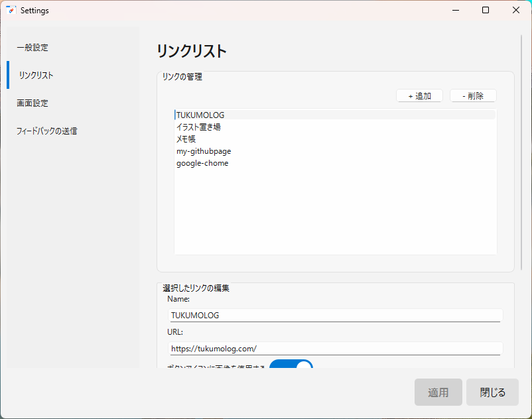Click the - 削除 button
532x419 pixels.
click(x=473, y=96)
